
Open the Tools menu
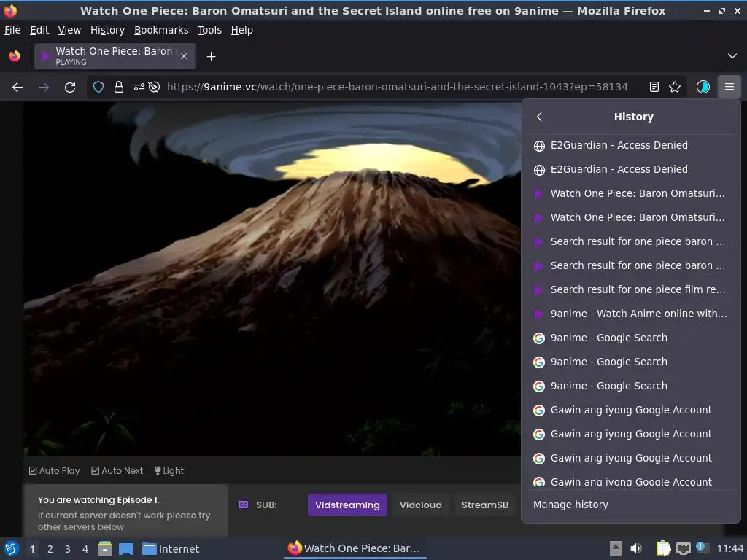point(209,30)
